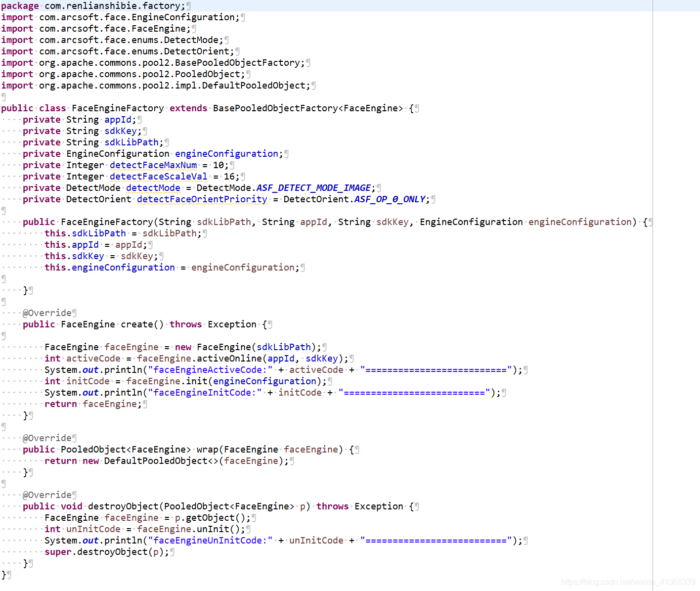The width and height of the screenshot is (700, 591).
Task: Click import com.arcsoft.face.FaceEngine line
Action: (96, 29)
